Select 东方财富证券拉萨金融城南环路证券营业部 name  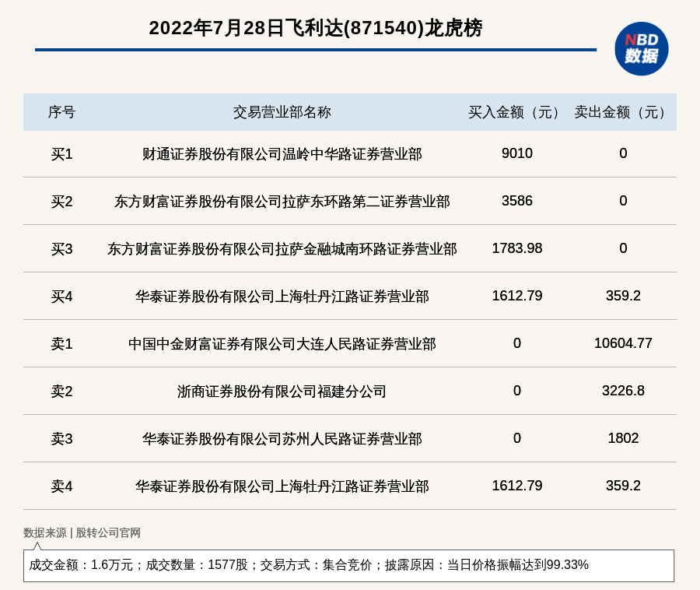(x=282, y=249)
